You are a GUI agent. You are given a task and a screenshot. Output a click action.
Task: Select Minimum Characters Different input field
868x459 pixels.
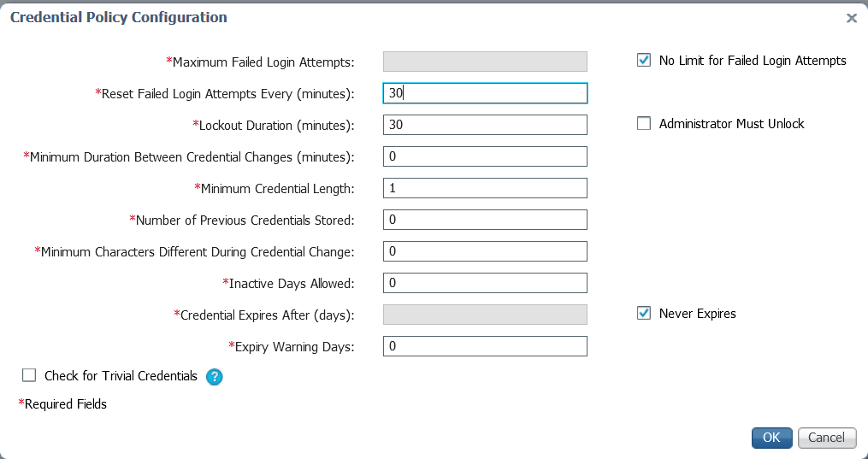(485, 251)
